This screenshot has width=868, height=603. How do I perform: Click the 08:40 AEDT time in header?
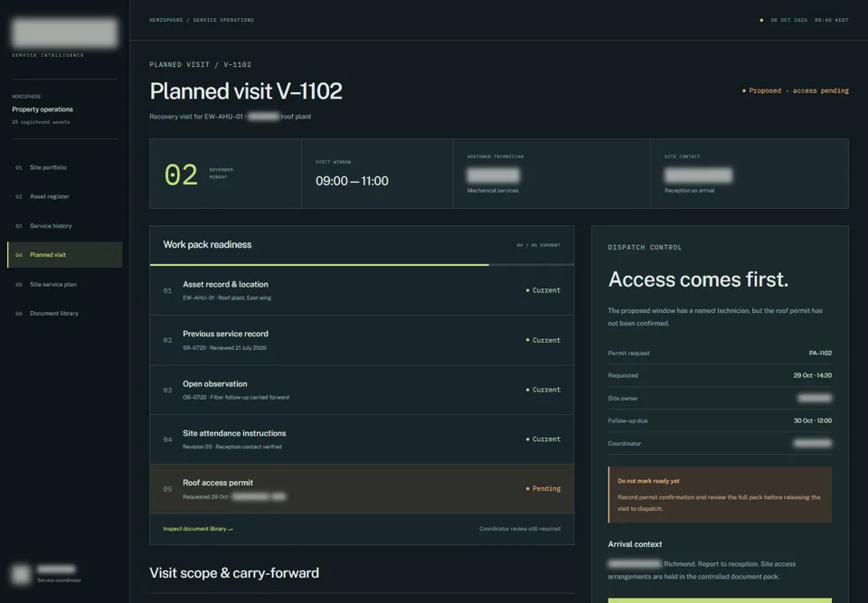click(832, 20)
